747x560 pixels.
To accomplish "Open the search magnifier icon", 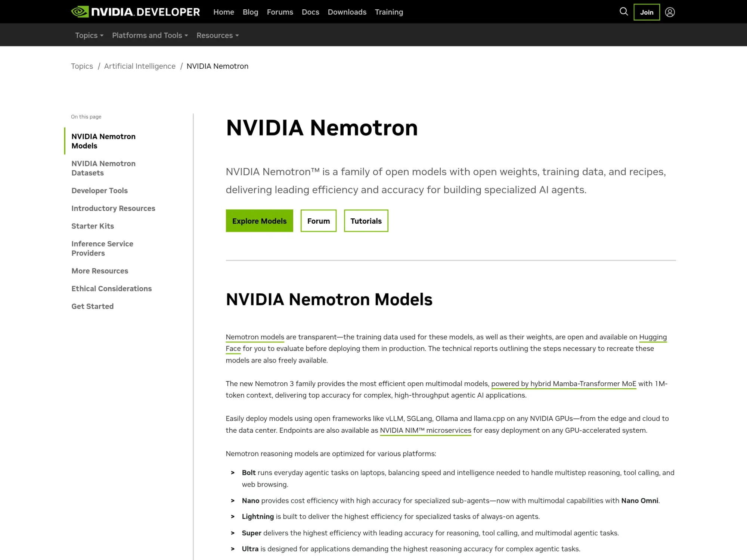I will point(624,12).
